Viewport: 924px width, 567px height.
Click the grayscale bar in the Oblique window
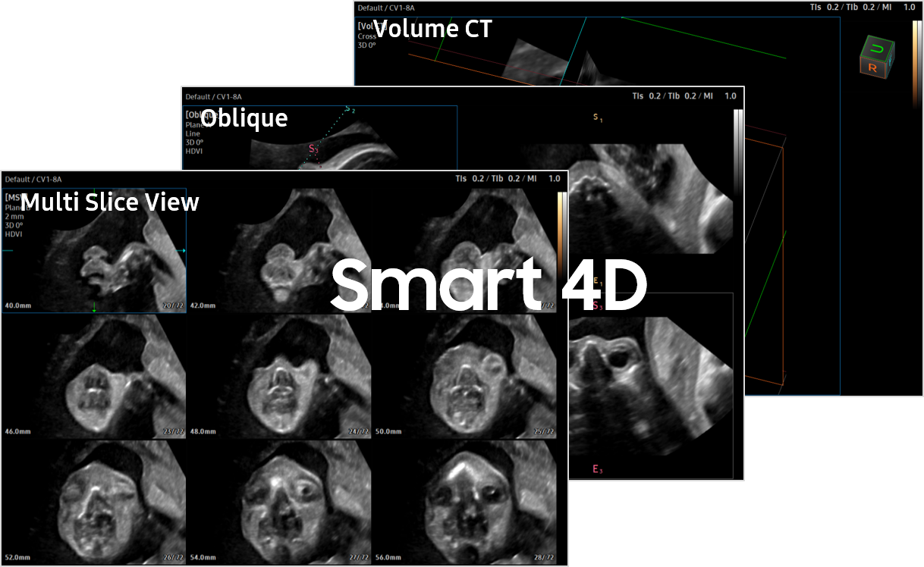tap(737, 152)
